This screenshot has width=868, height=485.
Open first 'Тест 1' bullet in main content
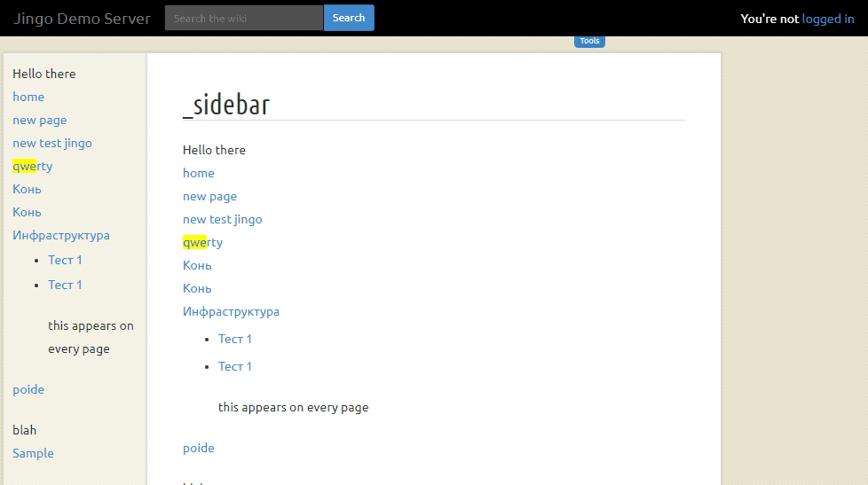(x=235, y=339)
